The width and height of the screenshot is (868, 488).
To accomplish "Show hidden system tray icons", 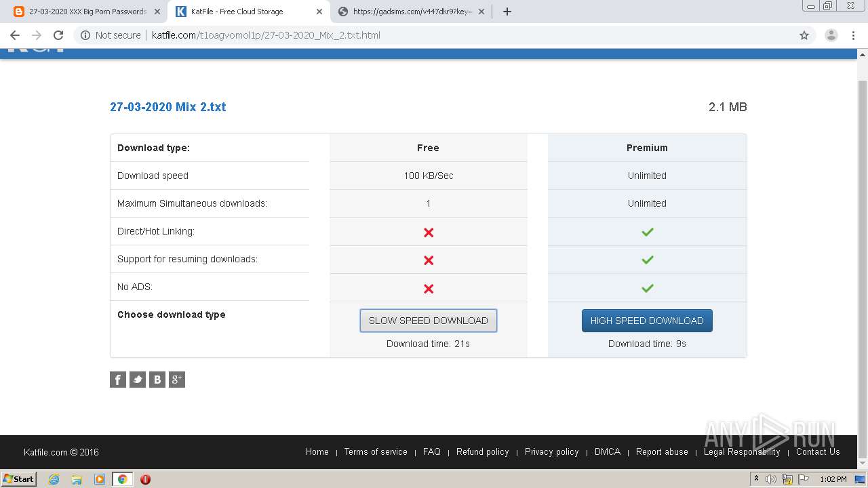I will tap(756, 479).
